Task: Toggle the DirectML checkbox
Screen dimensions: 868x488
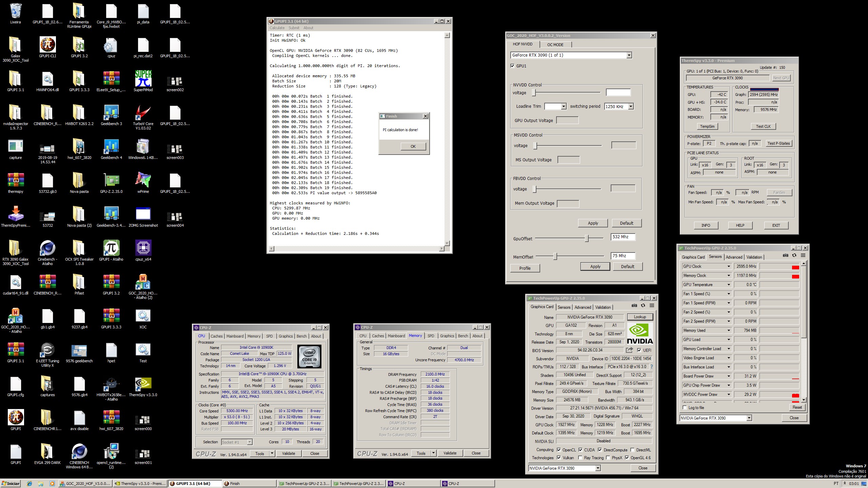Action: click(632, 450)
